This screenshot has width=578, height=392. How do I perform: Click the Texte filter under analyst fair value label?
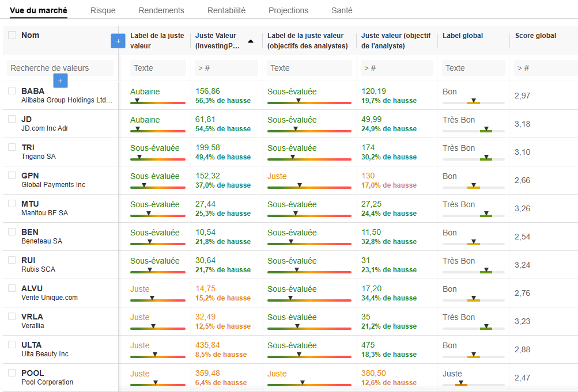click(309, 68)
